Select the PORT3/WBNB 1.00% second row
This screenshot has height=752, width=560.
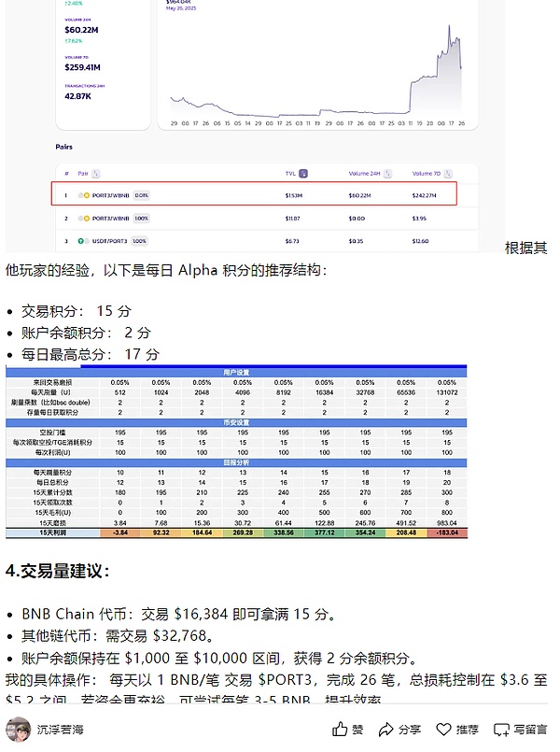pos(254,219)
